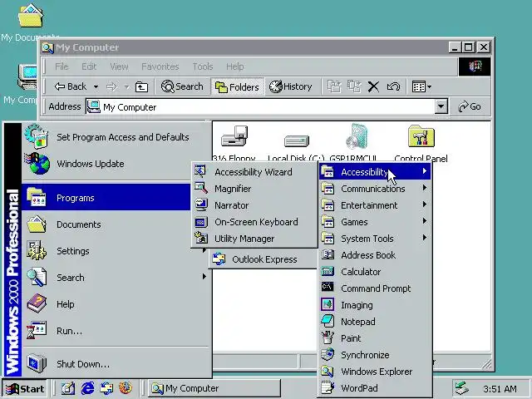Click the Delete X toolbar icon
Screen dimensions: 532x399
373,86
